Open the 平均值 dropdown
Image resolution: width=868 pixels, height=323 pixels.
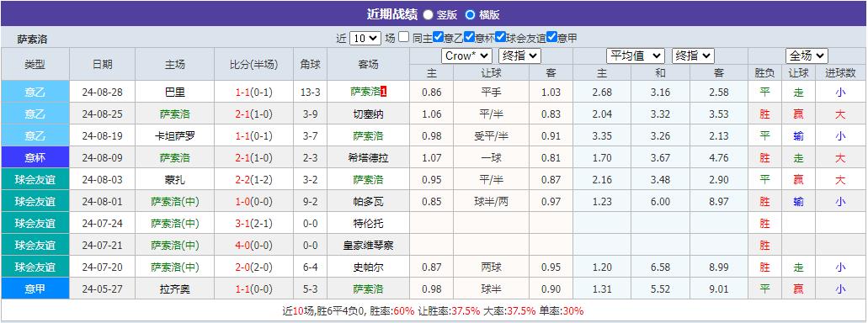point(636,56)
